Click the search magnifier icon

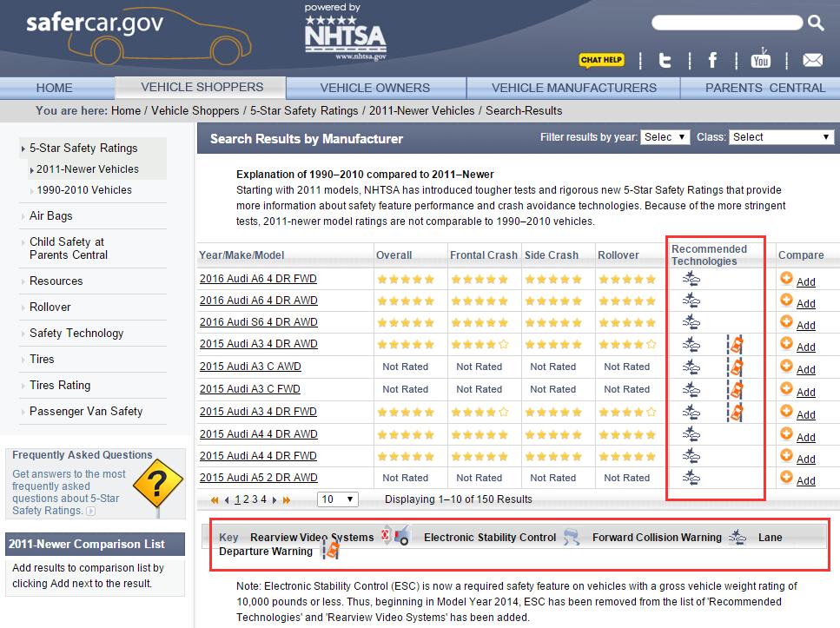pyautogui.click(x=816, y=23)
